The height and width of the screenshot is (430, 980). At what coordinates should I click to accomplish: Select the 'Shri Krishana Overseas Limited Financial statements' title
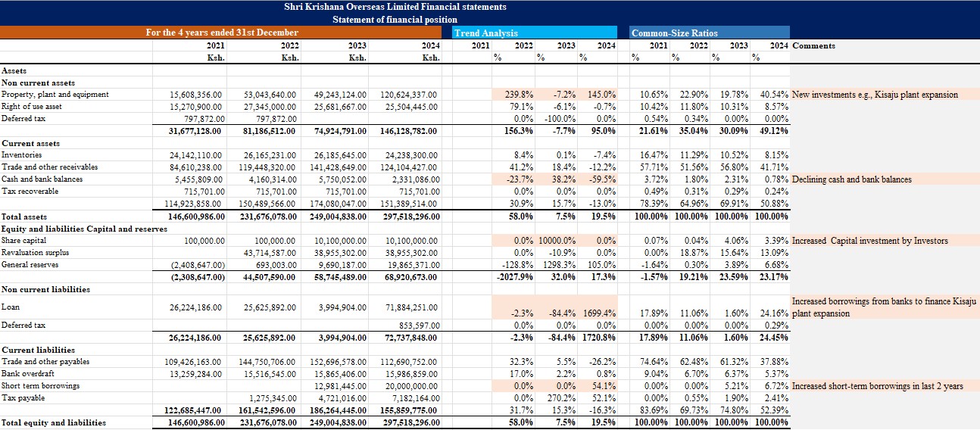click(395, 7)
